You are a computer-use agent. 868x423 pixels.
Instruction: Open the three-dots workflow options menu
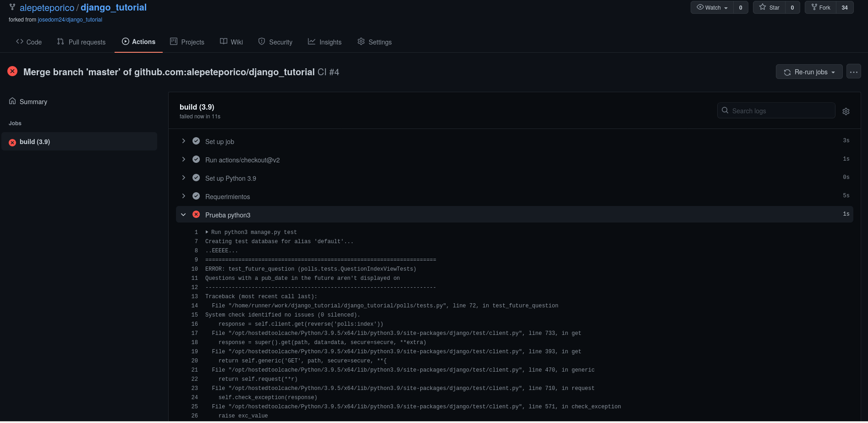coord(853,72)
